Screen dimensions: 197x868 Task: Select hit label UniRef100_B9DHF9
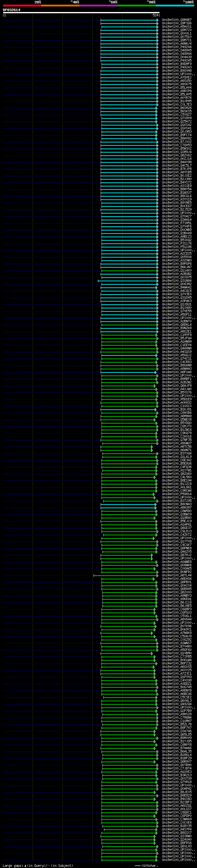[177, 64]
